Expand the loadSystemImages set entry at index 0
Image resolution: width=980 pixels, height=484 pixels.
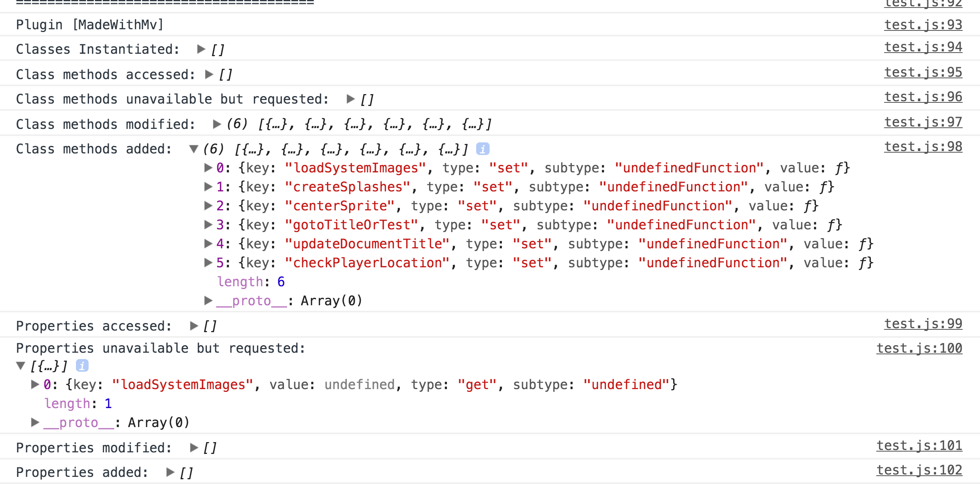(208, 168)
